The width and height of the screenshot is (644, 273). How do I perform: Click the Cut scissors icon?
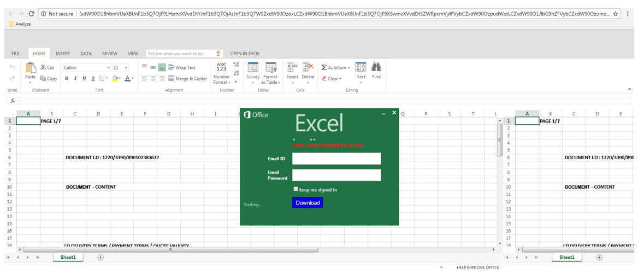(x=44, y=67)
